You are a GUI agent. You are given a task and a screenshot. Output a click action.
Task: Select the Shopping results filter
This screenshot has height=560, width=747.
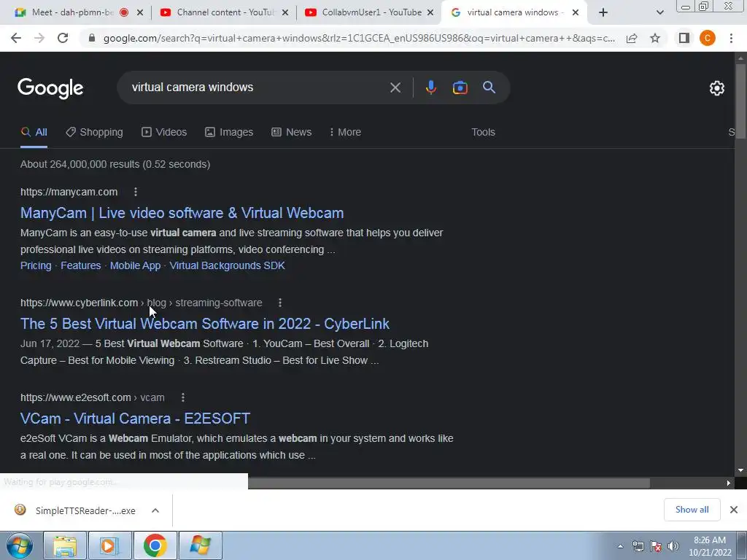click(x=94, y=133)
